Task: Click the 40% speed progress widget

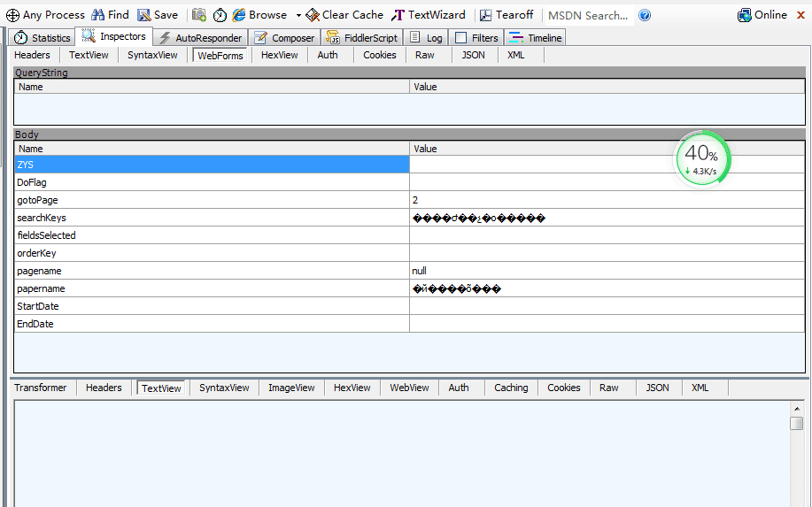Action: (x=703, y=159)
